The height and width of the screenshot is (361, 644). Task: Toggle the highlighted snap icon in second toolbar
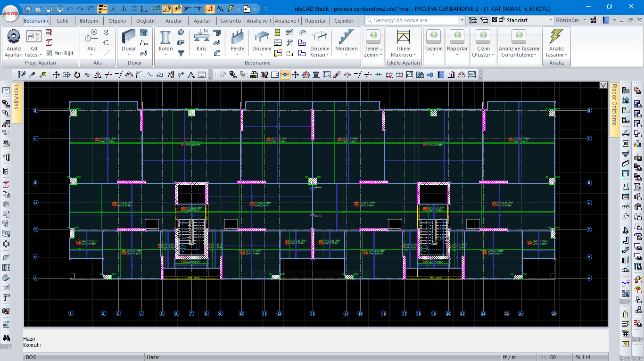point(285,74)
